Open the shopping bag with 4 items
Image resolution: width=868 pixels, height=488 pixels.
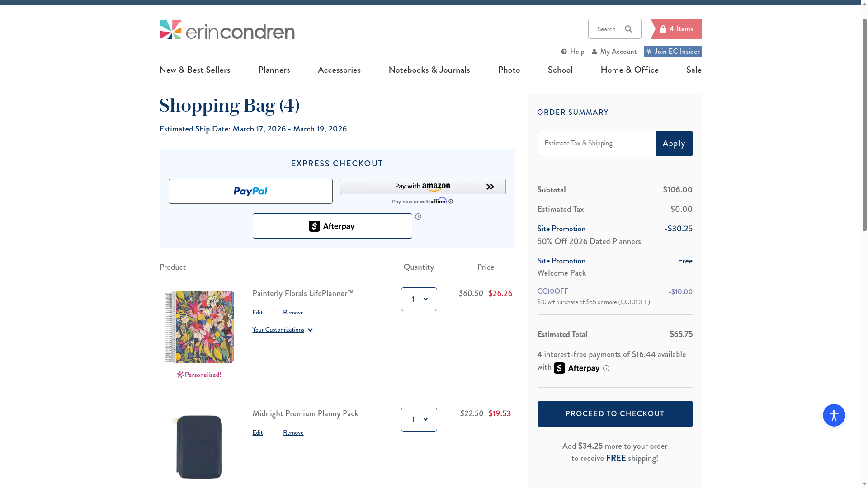pyautogui.click(x=676, y=29)
